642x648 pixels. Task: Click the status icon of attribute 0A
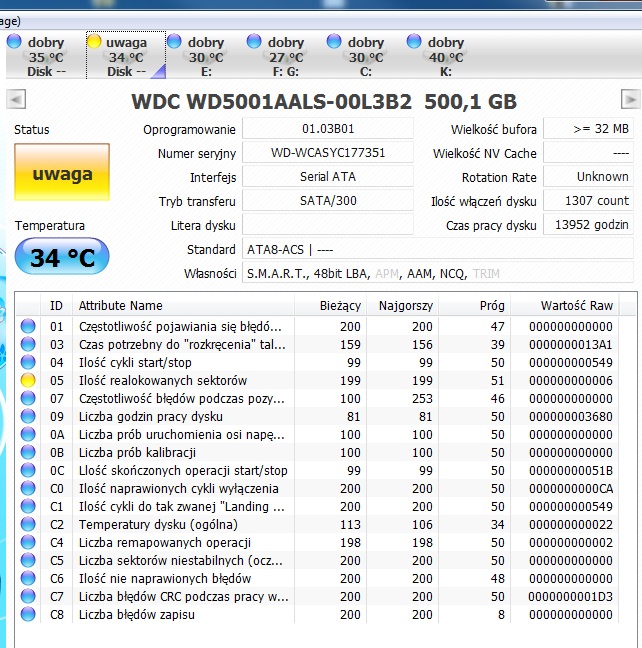pyautogui.click(x=28, y=434)
